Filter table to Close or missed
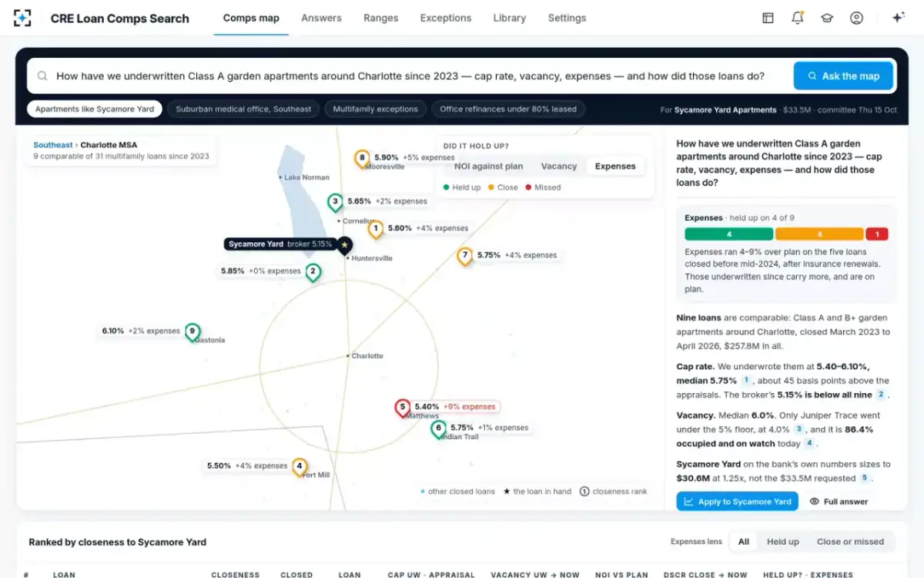The image size is (924, 578). point(851,542)
